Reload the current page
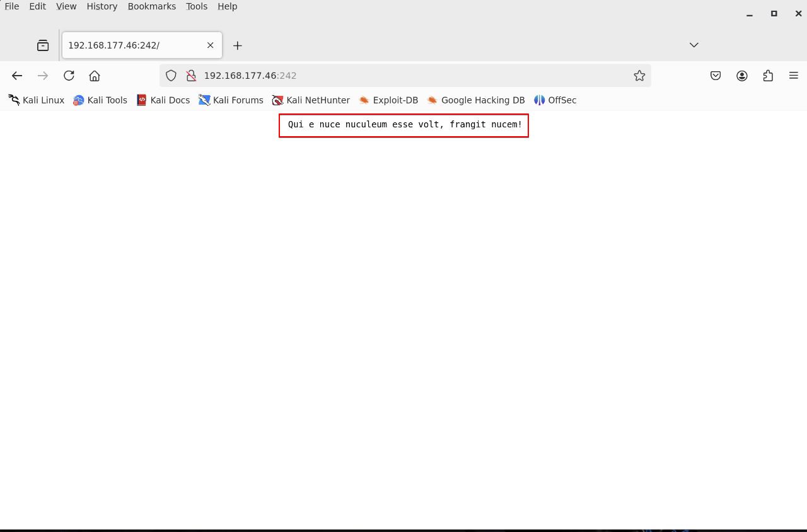Viewport: 807px width, 532px height. point(69,76)
